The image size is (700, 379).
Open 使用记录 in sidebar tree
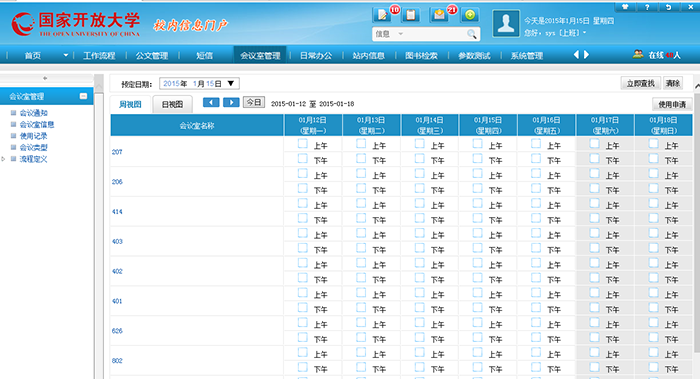point(33,136)
